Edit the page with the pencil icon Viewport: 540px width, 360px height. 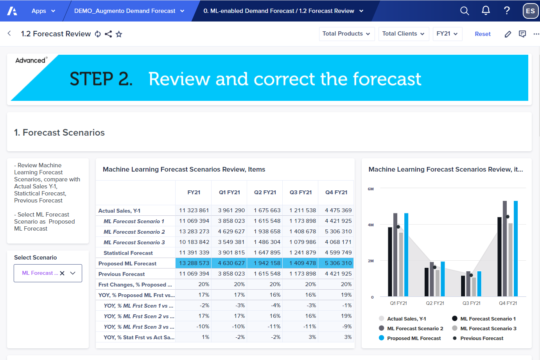[508, 34]
